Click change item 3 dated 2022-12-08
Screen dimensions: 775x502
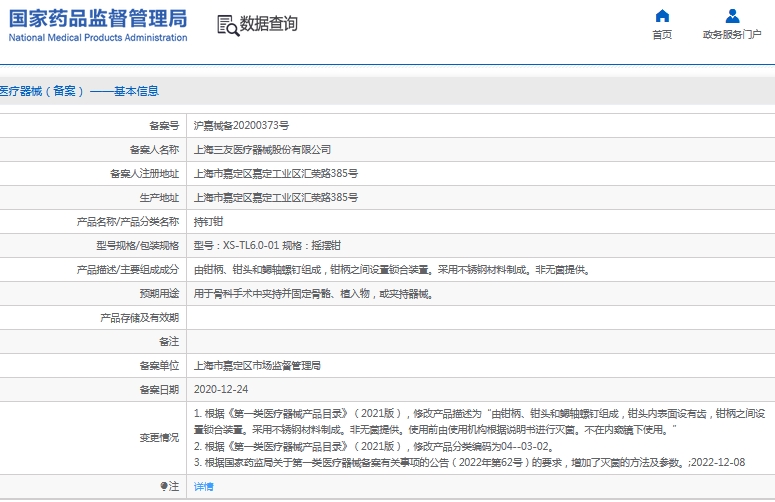(469, 462)
